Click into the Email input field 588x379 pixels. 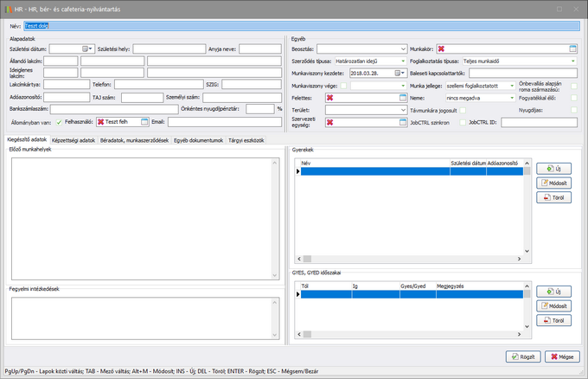click(x=225, y=122)
